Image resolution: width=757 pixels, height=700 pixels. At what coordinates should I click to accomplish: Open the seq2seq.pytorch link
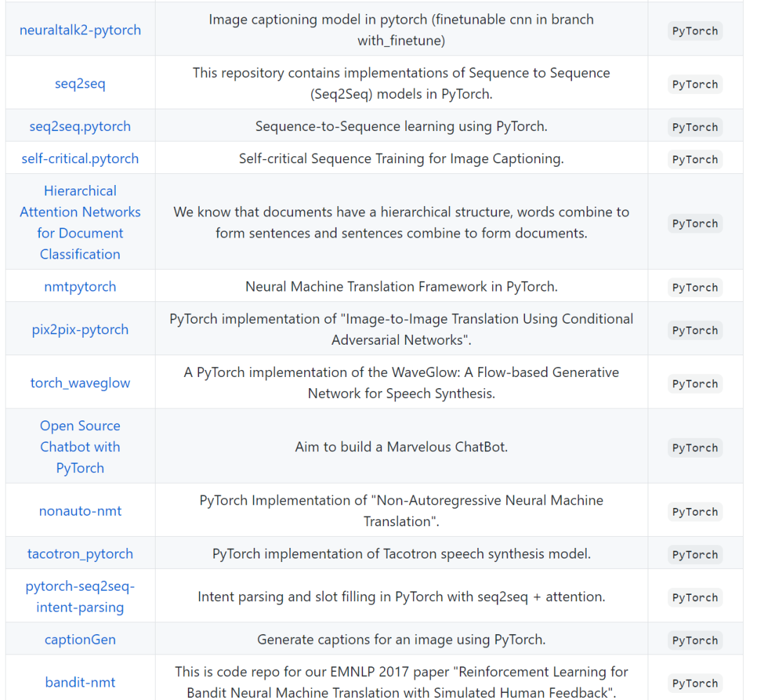coord(80,126)
